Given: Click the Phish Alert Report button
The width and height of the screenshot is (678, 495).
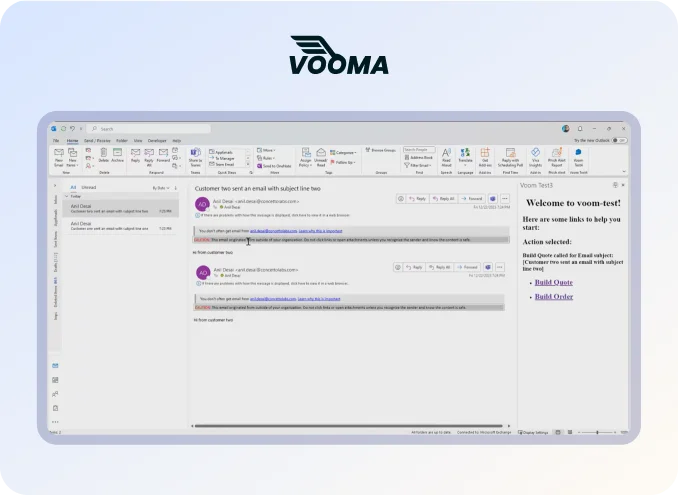Looking at the screenshot, I should click(x=556, y=157).
